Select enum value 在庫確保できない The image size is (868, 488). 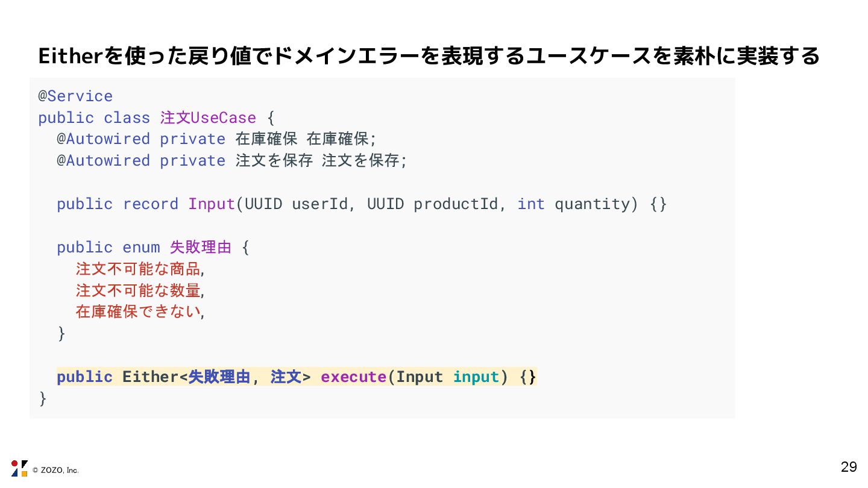click(x=137, y=312)
